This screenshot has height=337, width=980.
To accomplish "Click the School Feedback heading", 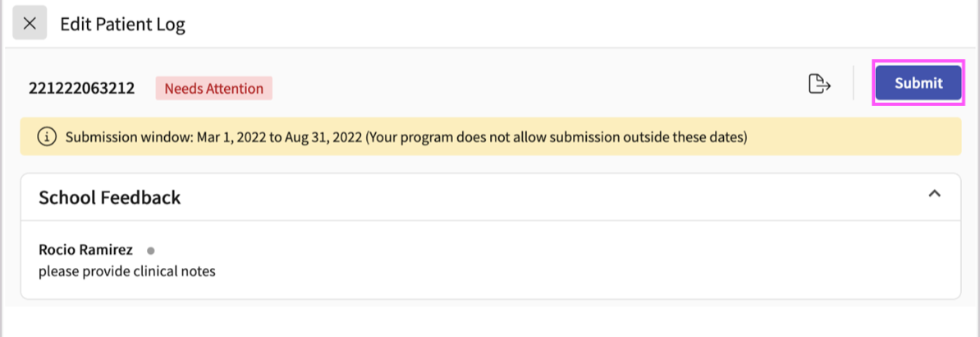I will [110, 198].
